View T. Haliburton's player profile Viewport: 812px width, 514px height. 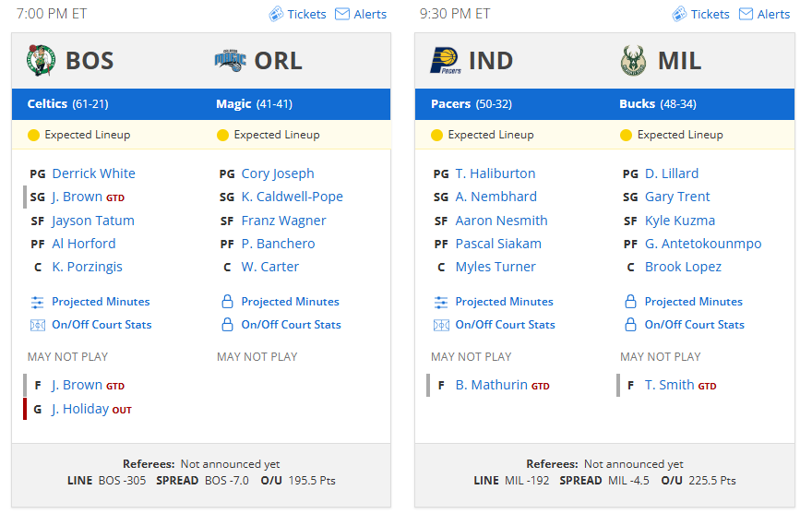[x=496, y=173]
